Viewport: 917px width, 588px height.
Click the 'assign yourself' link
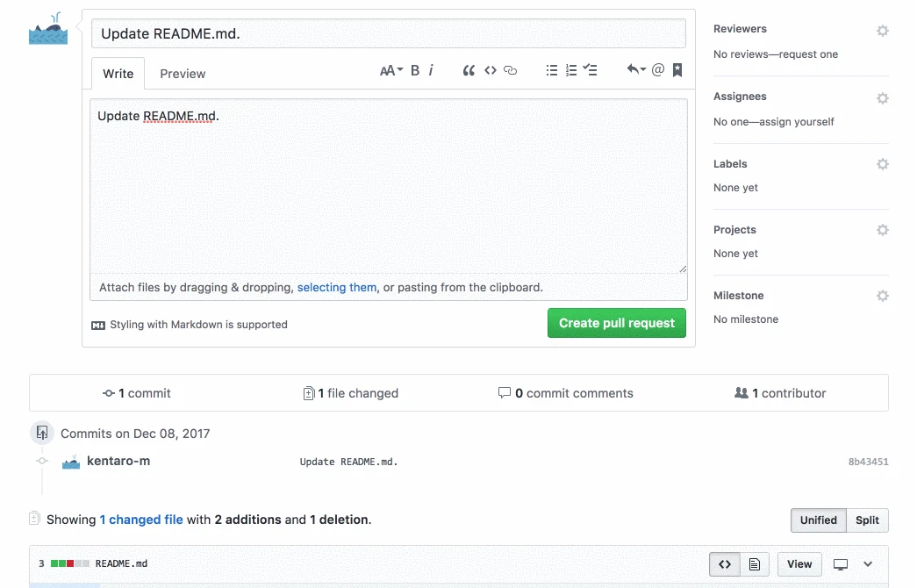click(797, 122)
